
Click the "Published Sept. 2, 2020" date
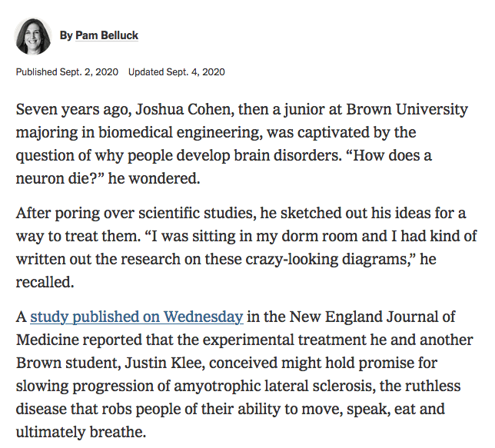[x=67, y=72]
